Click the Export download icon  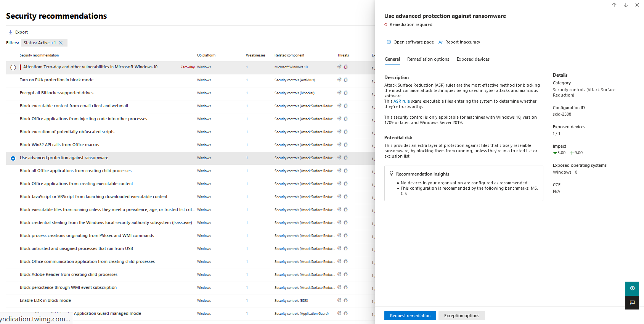tap(10, 32)
